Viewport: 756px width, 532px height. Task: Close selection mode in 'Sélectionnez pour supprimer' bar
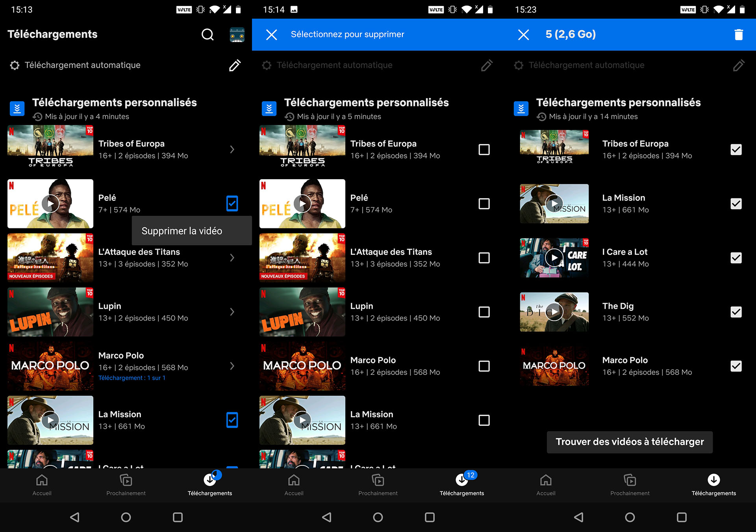(x=271, y=35)
